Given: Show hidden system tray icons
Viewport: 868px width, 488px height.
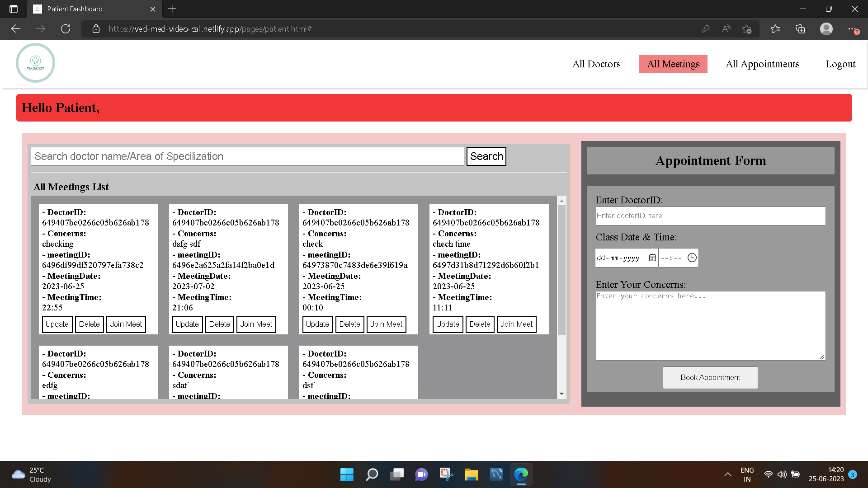Looking at the screenshot, I should point(728,474).
